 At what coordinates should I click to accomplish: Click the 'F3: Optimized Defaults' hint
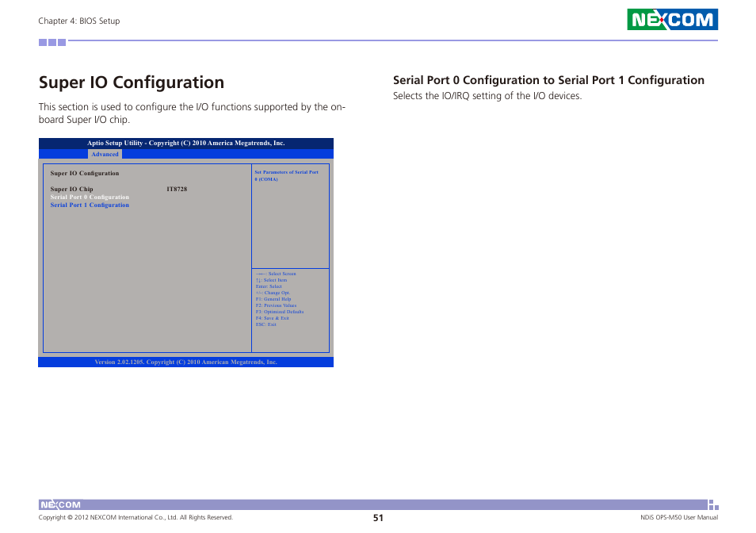coord(280,312)
